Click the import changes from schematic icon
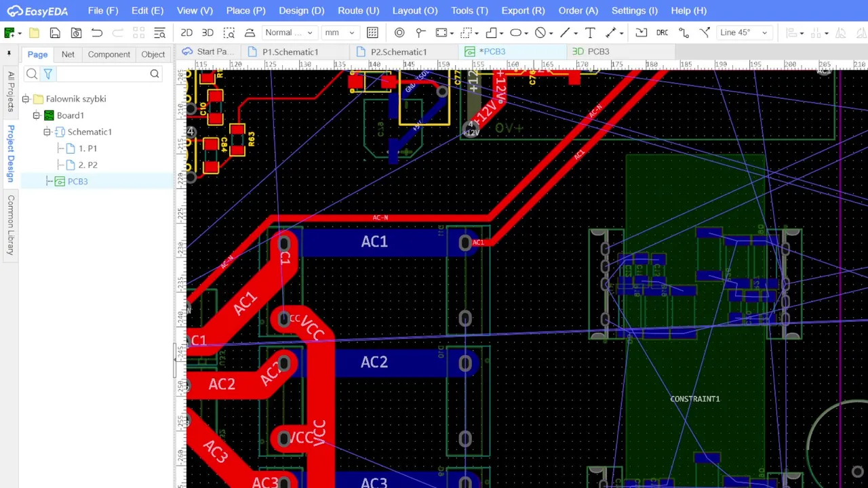 642,33
